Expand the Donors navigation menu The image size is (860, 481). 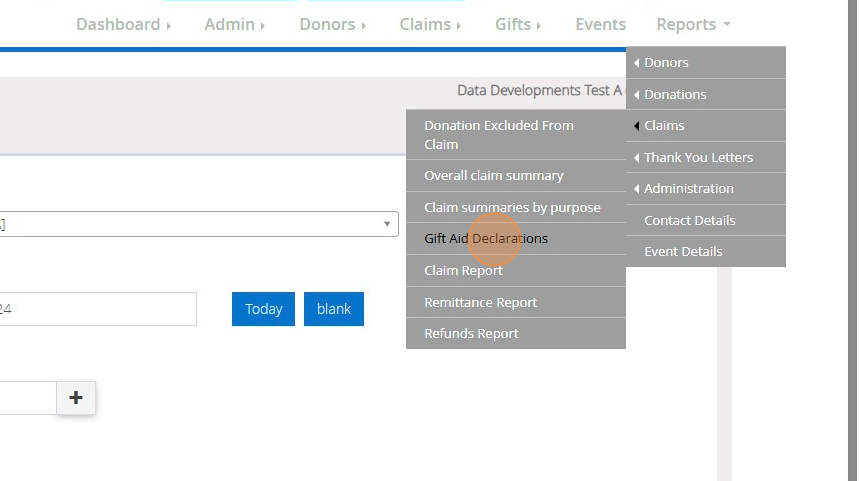pyautogui.click(x=332, y=24)
